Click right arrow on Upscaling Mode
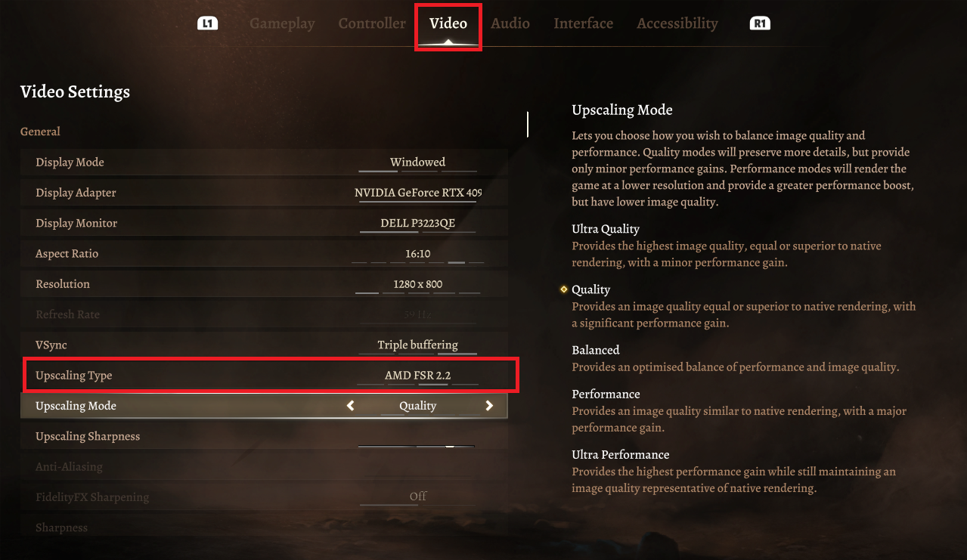The height and width of the screenshot is (560, 967). click(489, 406)
